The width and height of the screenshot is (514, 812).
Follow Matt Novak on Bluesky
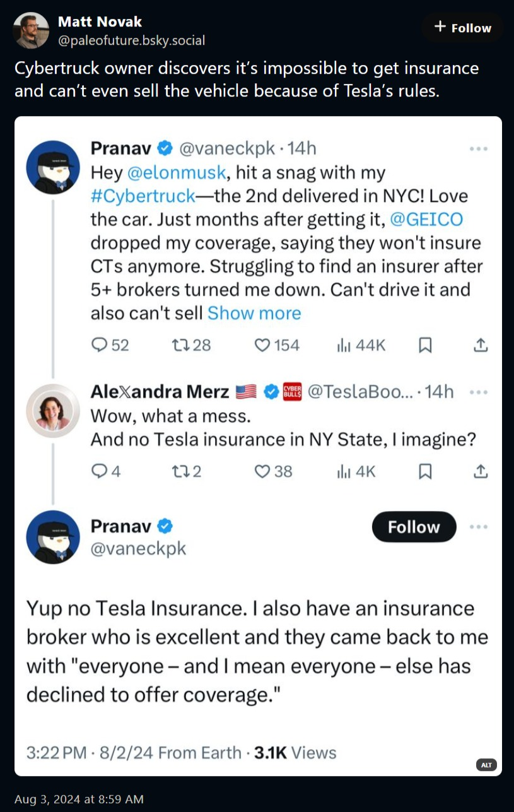(463, 28)
